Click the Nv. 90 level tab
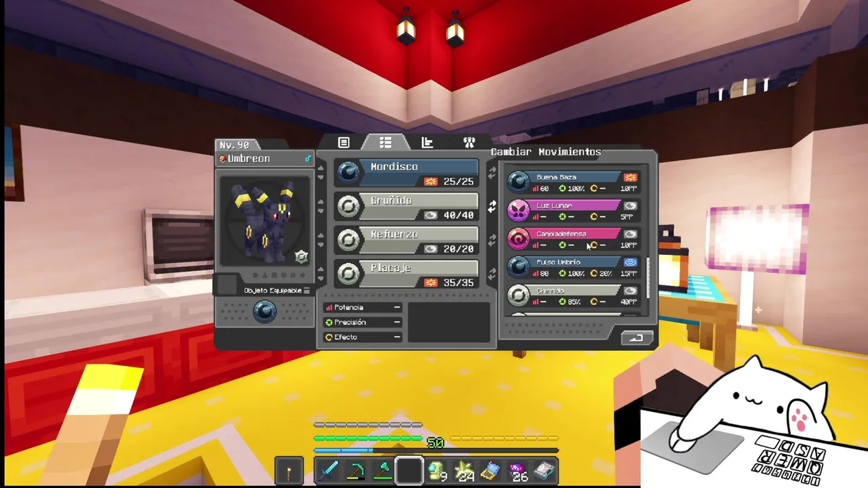The image size is (868, 488). (235, 145)
